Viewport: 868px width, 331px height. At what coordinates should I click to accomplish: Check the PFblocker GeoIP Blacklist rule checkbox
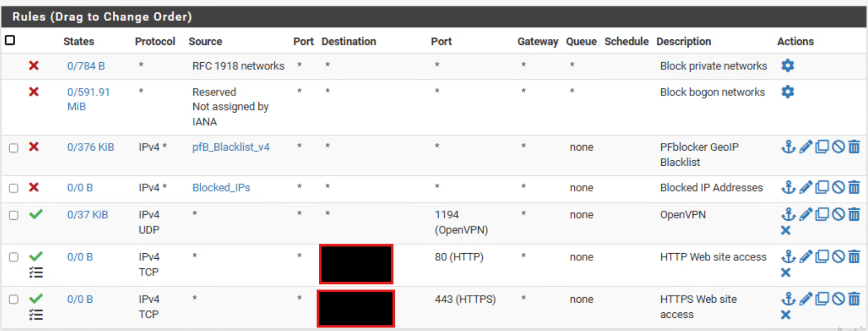coord(14,148)
